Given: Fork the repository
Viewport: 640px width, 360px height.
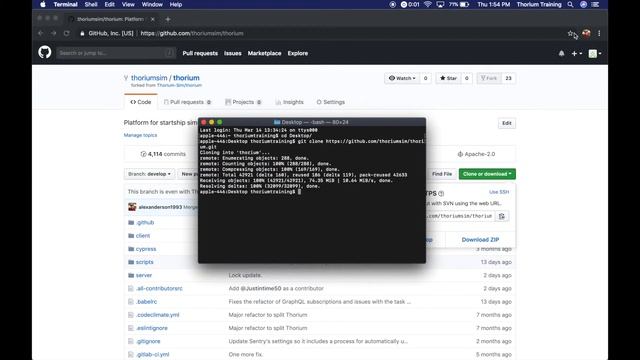Looking at the screenshot, I should pos(489,78).
